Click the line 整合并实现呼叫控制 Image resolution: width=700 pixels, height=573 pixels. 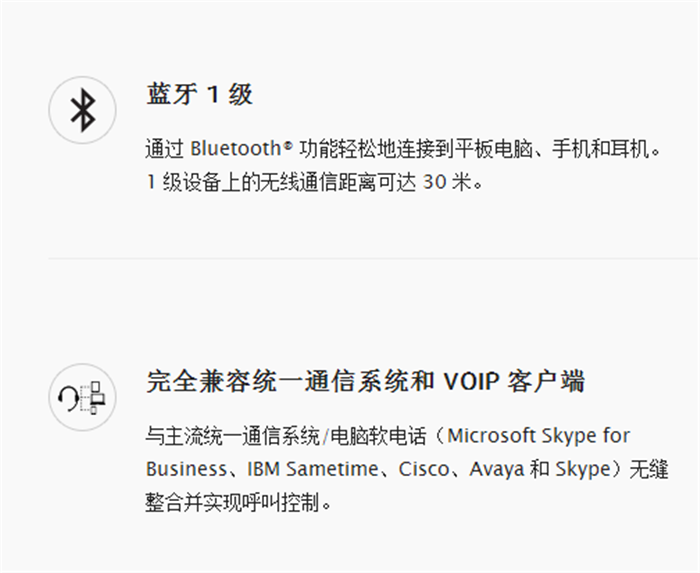[x=238, y=503]
